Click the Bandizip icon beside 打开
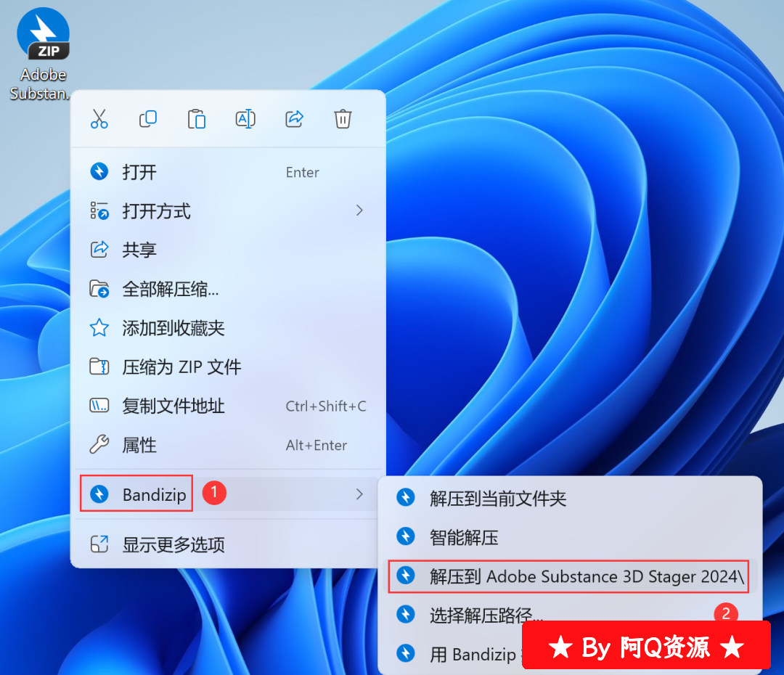This screenshot has width=784, height=675. point(99,171)
